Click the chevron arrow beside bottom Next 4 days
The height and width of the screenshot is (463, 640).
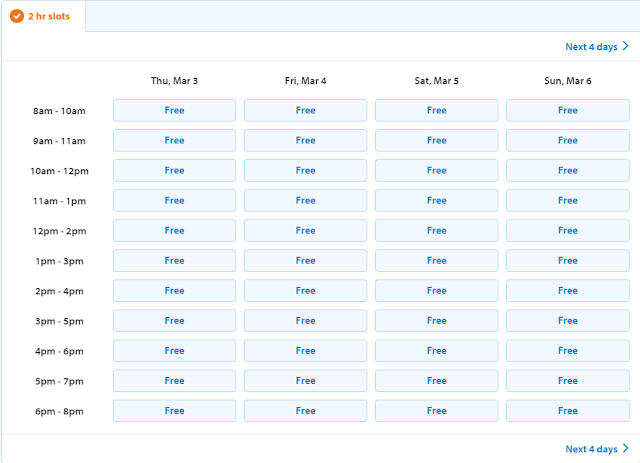coord(625,448)
